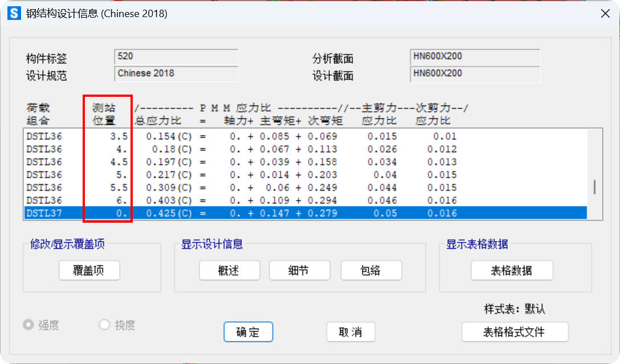Confirm with the 确定 button
This screenshot has height=364, width=620.
click(x=248, y=332)
